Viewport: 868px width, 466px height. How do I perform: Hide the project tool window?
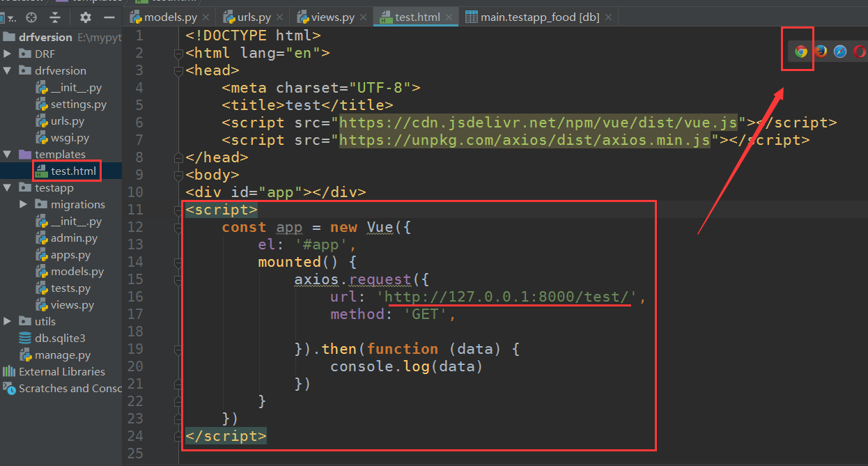coord(109,17)
